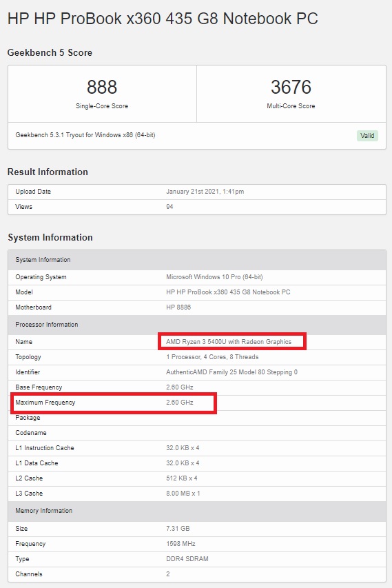Click the 3676 multi-core score
The height and width of the screenshot is (588, 392).
coord(291,87)
